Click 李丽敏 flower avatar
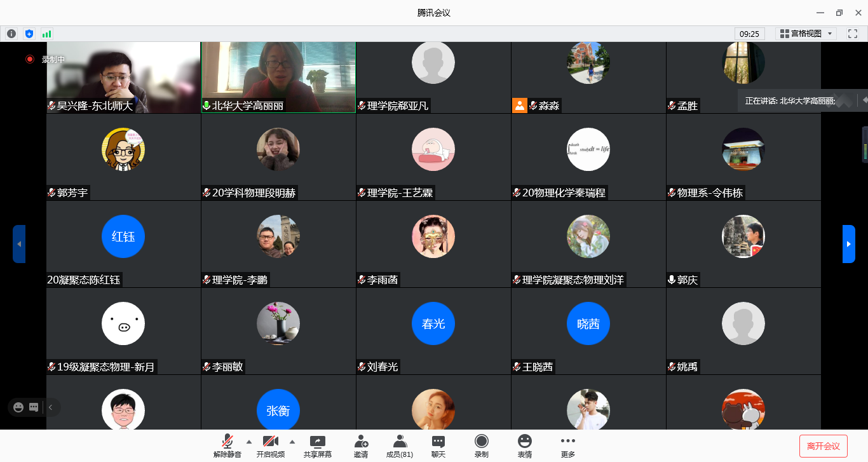 (278, 323)
